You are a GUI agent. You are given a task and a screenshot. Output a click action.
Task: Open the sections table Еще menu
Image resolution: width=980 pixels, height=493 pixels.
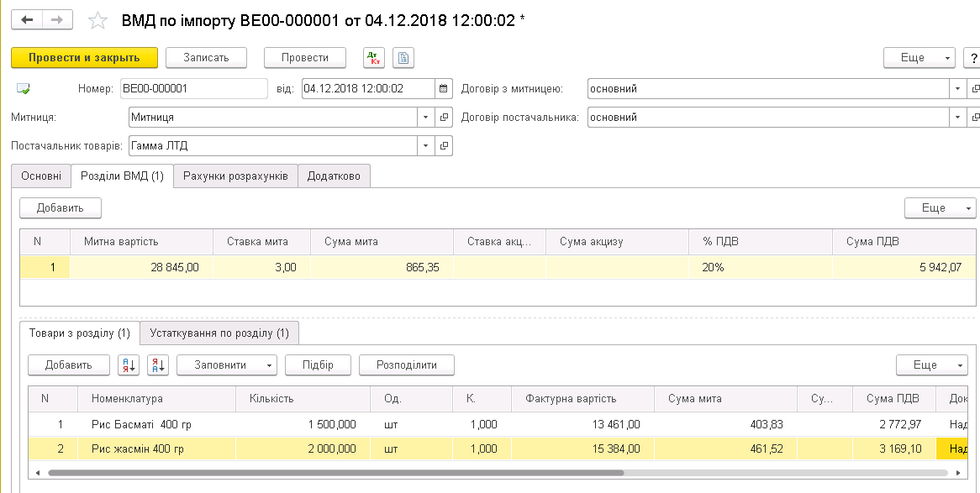point(940,208)
